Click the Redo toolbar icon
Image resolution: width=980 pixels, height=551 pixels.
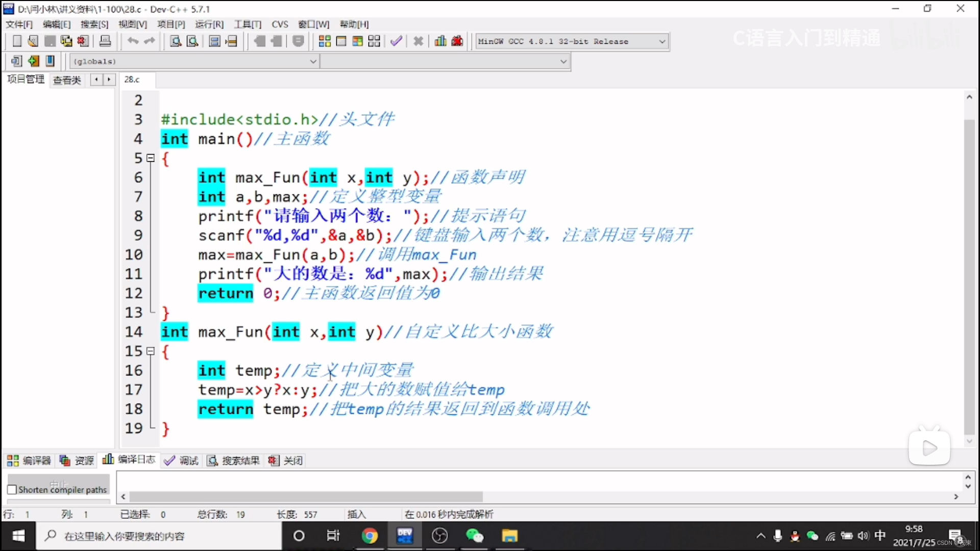click(x=150, y=41)
